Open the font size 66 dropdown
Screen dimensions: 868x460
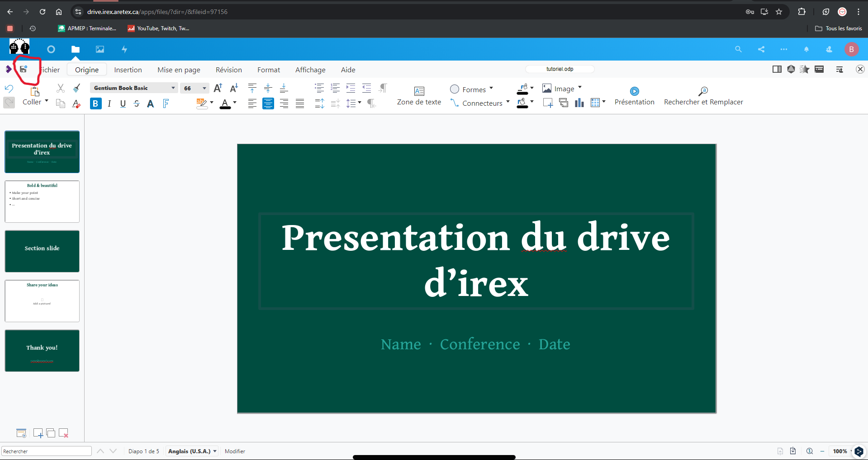coord(204,88)
